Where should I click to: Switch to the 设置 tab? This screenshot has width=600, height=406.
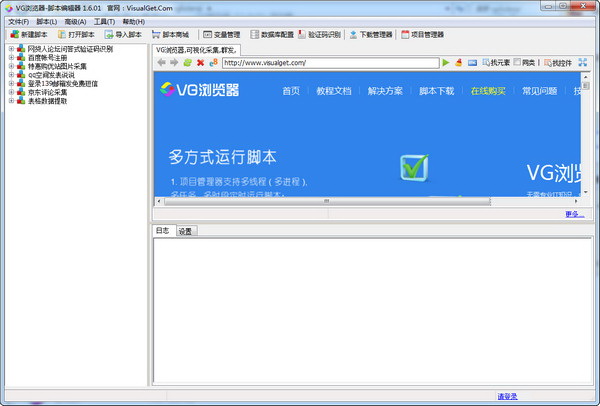coord(186,231)
